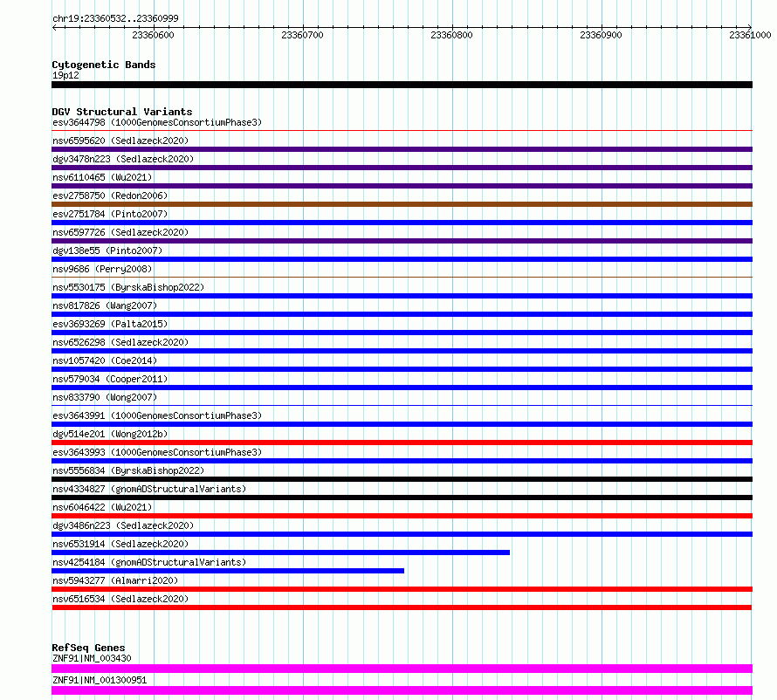Select the esv2758750 Redon2006 label

(110, 196)
